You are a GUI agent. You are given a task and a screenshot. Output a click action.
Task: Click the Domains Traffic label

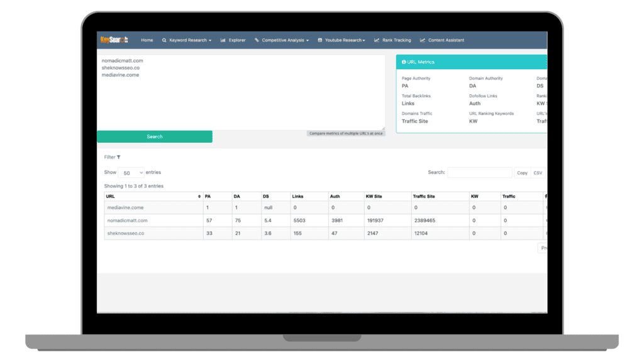417,114
